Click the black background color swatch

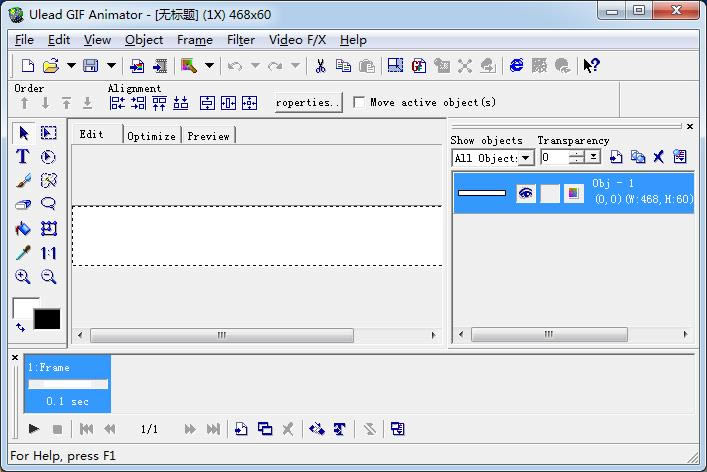47,319
